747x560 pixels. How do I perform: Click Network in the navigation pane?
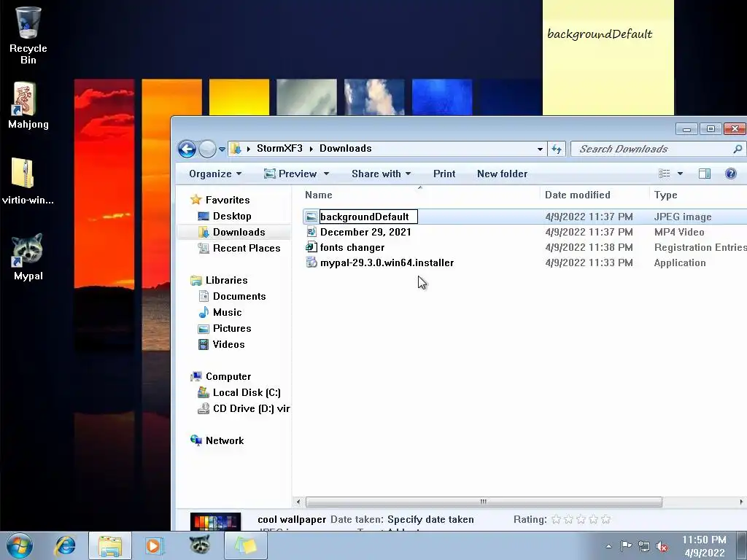click(x=225, y=441)
